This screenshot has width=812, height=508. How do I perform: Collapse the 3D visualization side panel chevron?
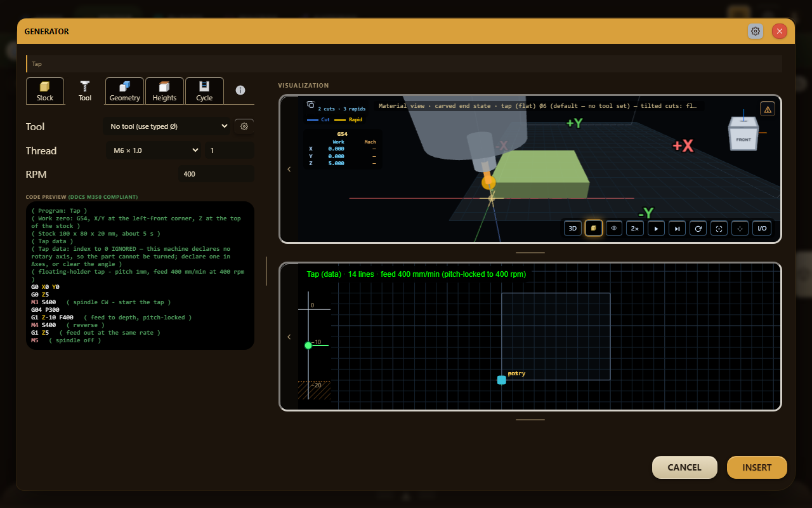289,169
